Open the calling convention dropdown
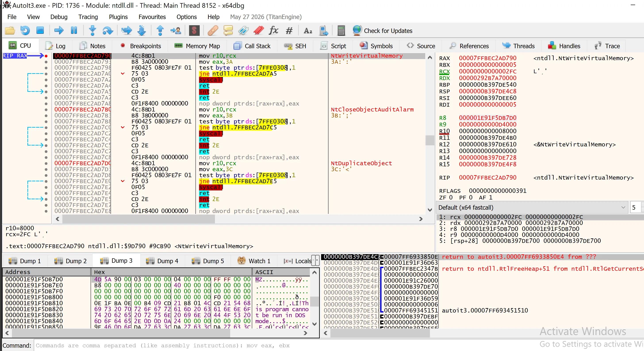 (x=532, y=207)
